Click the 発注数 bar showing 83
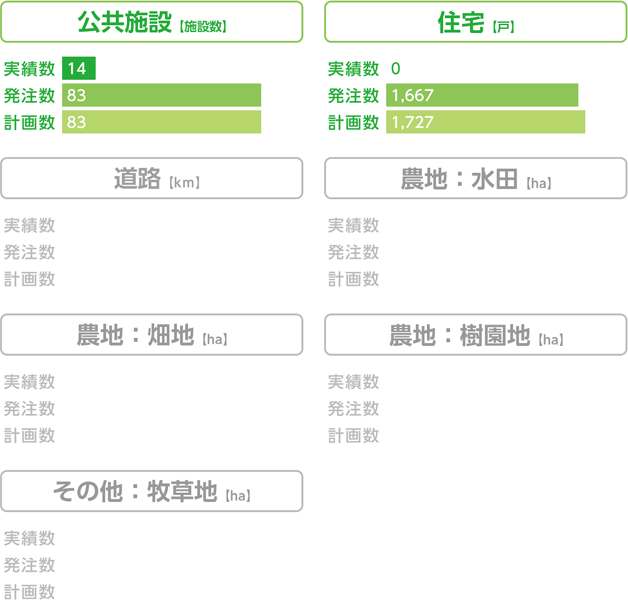Image resolution: width=628 pixels, height=605 pixels. (161, 95)
